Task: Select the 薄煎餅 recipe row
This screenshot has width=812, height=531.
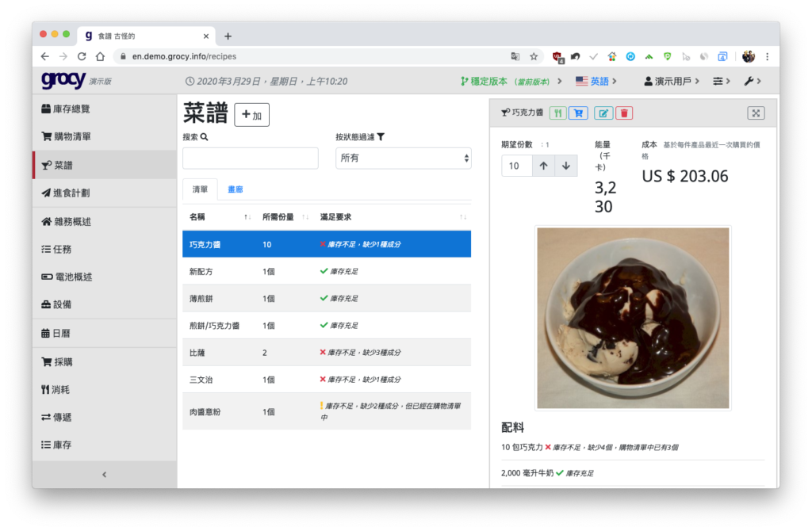Action: tap(327, 298)
